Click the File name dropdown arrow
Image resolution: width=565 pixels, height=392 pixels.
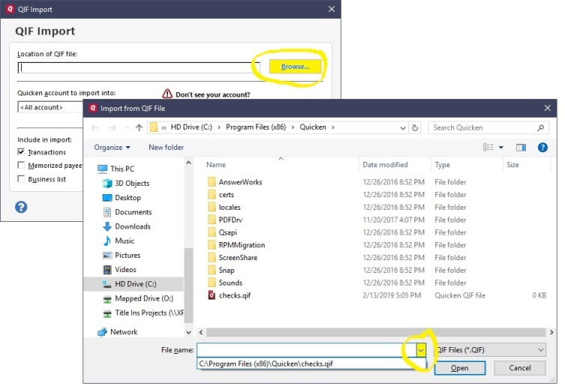[420, 350]
